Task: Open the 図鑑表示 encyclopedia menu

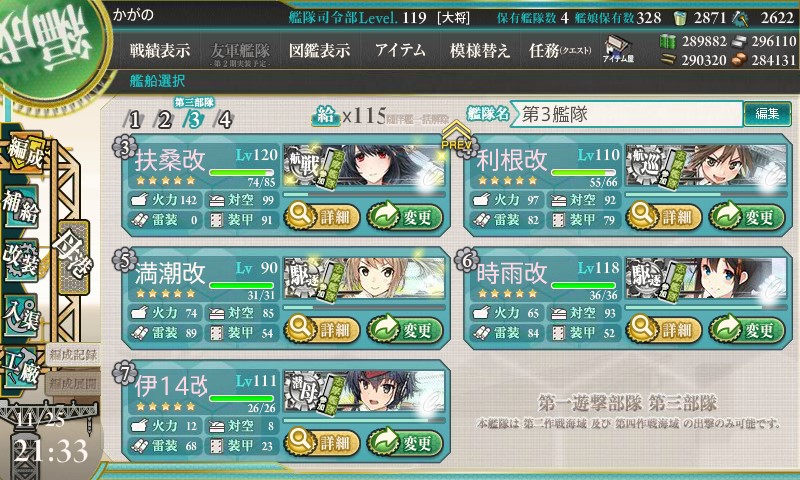Action: pos(320,50)
